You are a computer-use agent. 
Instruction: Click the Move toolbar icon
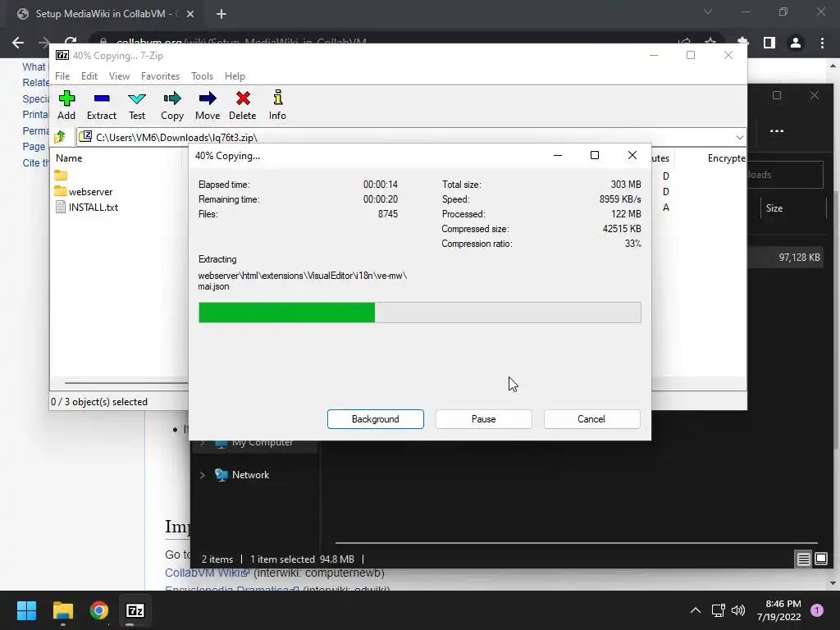[x=208, y=105]
